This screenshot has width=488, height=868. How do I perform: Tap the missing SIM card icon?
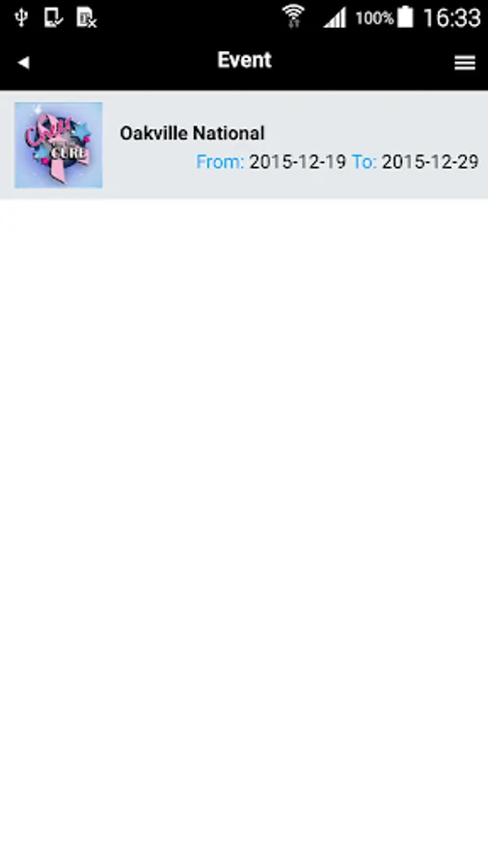pyautogui.click(x=86, y=17)
